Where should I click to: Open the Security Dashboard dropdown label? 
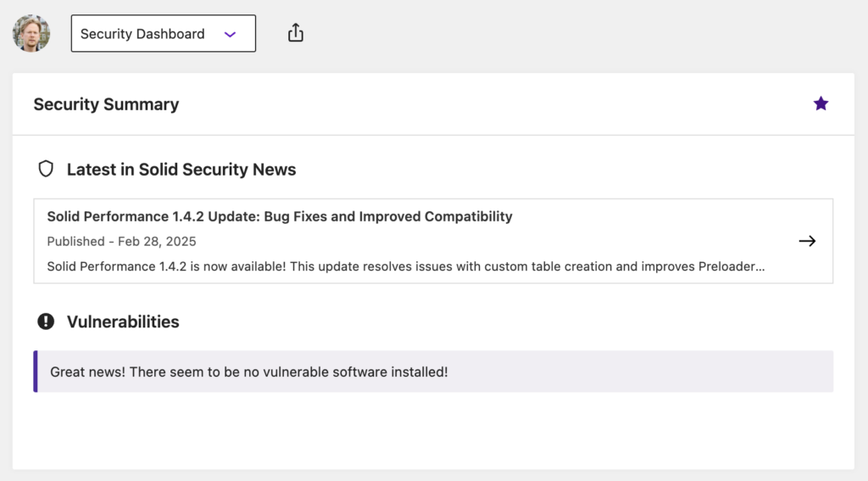142,34
